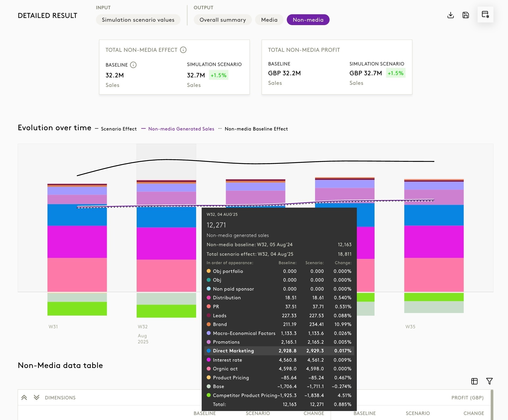The height and width of the screenshot is (420, 508).
Task: Click the Brand orange swatch in tooltip
Action: coord(209,324)
